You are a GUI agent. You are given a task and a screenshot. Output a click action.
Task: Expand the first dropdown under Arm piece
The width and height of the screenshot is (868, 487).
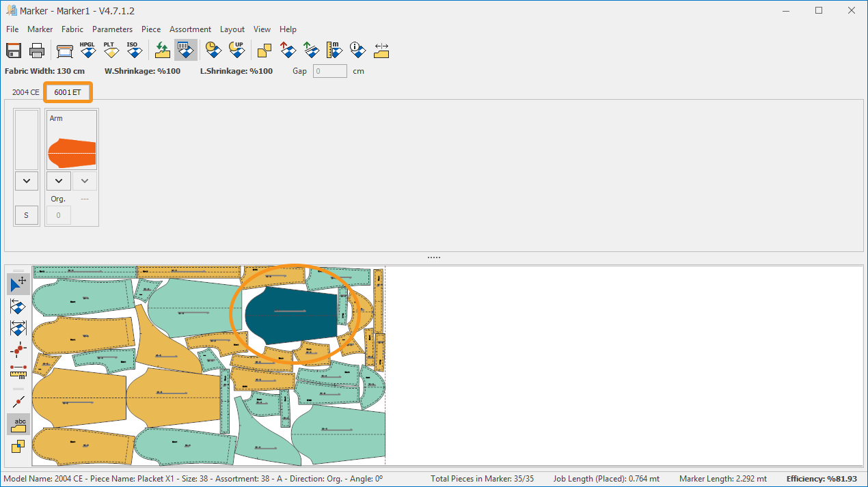coord(59,181)
